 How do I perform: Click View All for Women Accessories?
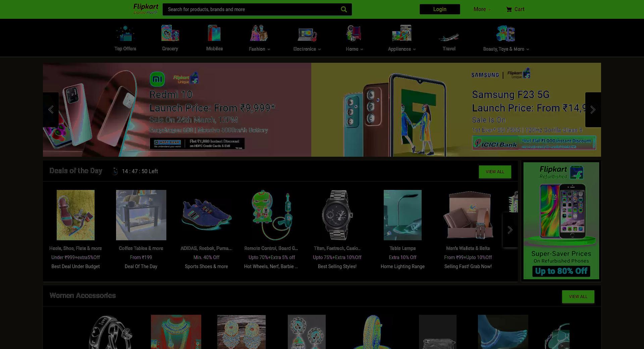click(578, 297)
